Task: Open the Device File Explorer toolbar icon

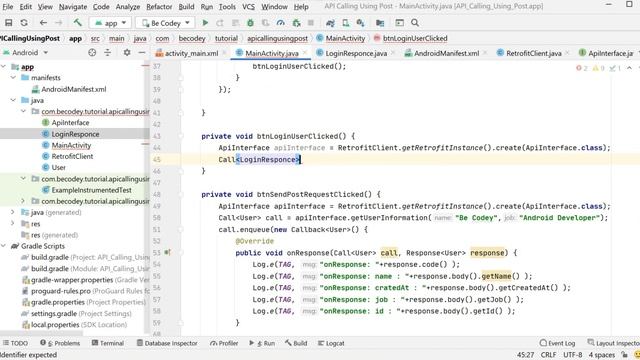Action: coord(380,23)
